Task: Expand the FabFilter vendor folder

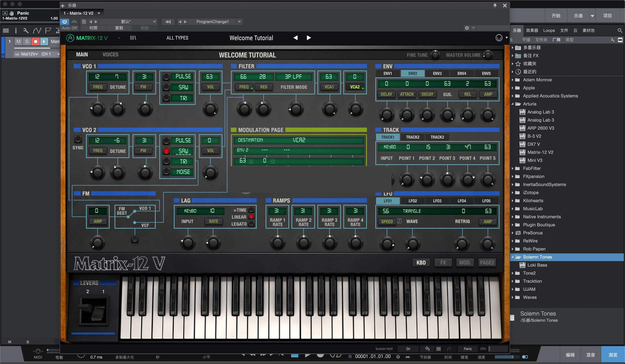Action: [512, 168]
